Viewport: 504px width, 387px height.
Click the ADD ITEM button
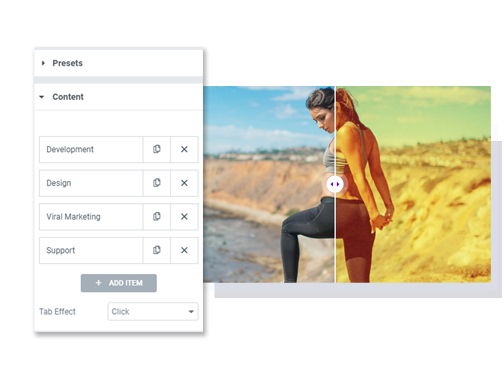119,283
